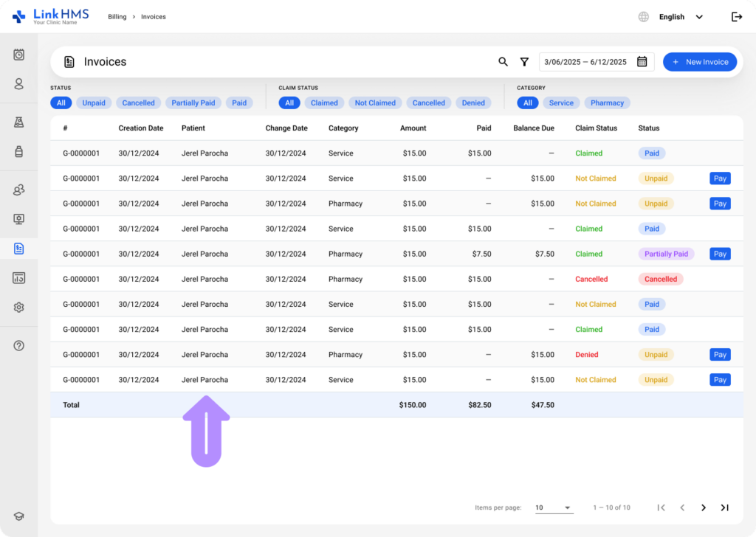
Task: Click the New Invoice button
Action: click(x=700, y=62)
